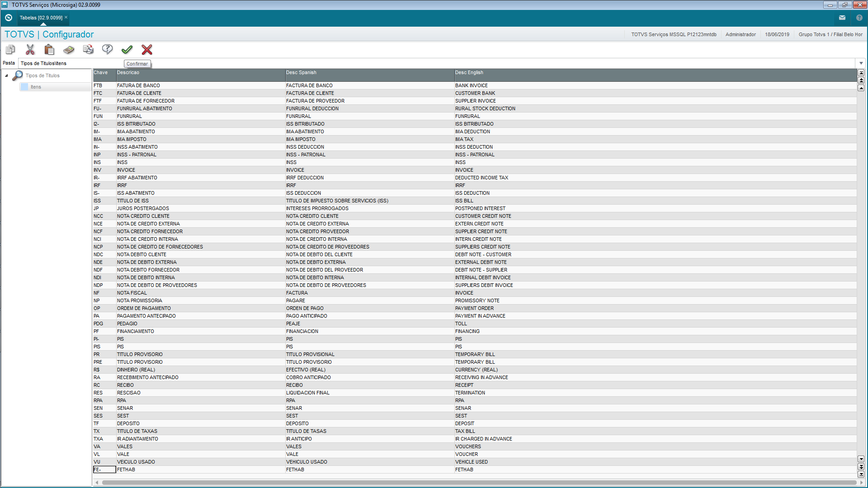This screenshot has width=868, height=488.
Task: Open the Pasta path dropdown arrow
Action: [861, 63]
